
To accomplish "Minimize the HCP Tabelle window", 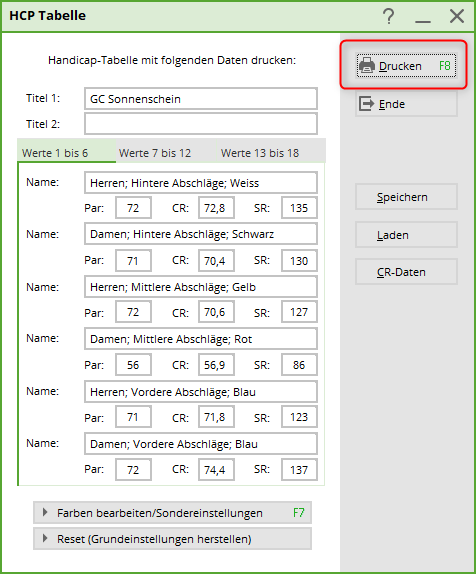I will click(x=423, y=17).
